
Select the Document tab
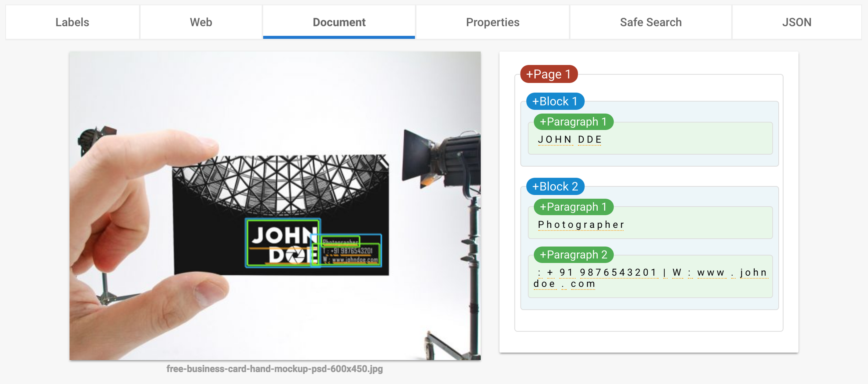(x=339, y=22)
